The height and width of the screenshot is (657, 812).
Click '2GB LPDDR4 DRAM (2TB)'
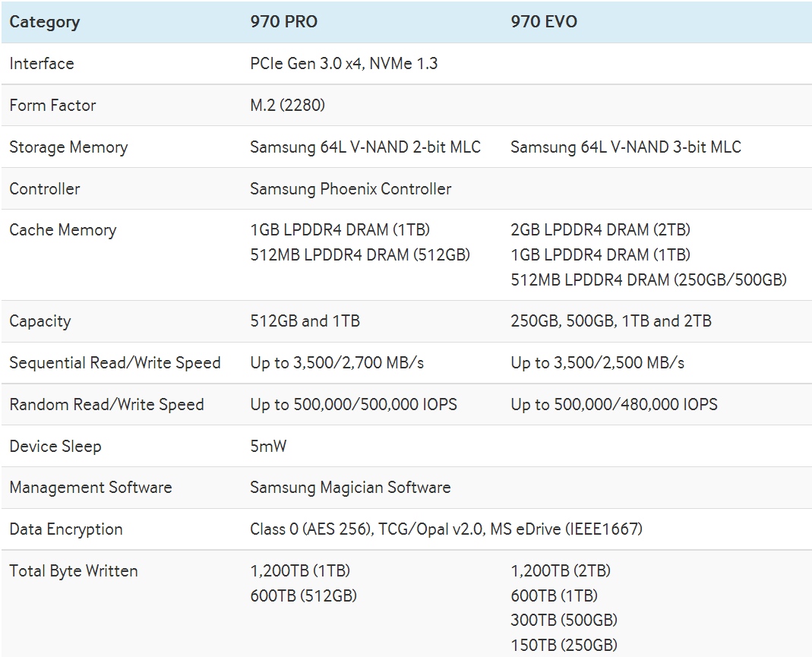click(x=600, y=230)
